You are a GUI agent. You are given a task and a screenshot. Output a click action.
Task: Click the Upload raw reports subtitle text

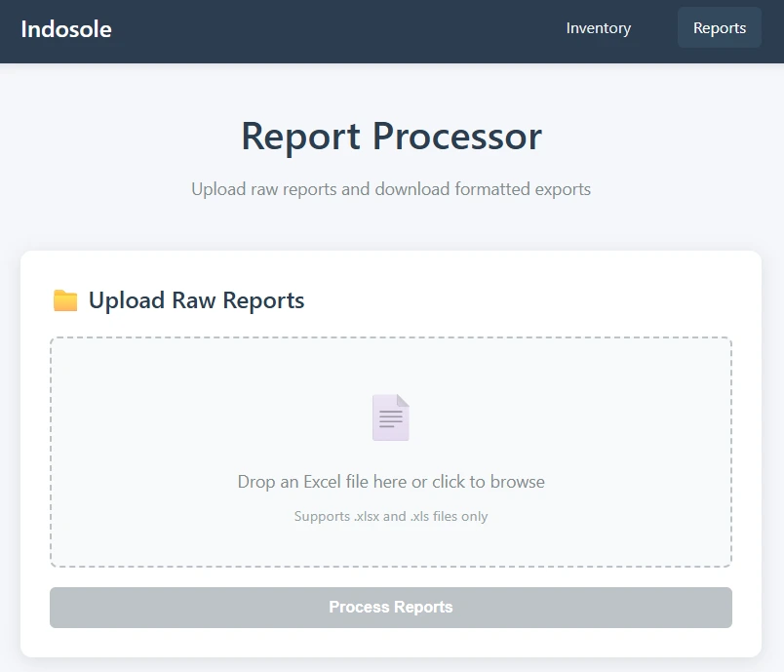[390, 189]
